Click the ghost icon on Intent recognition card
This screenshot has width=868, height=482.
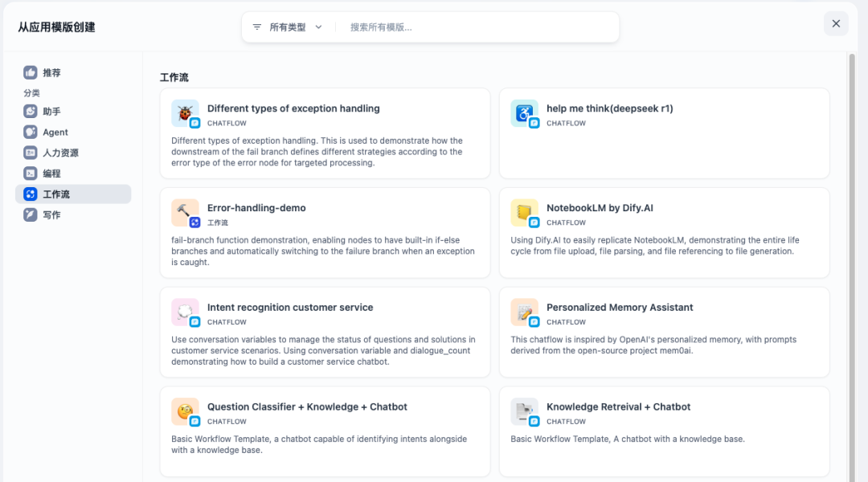tap(185, 312)
